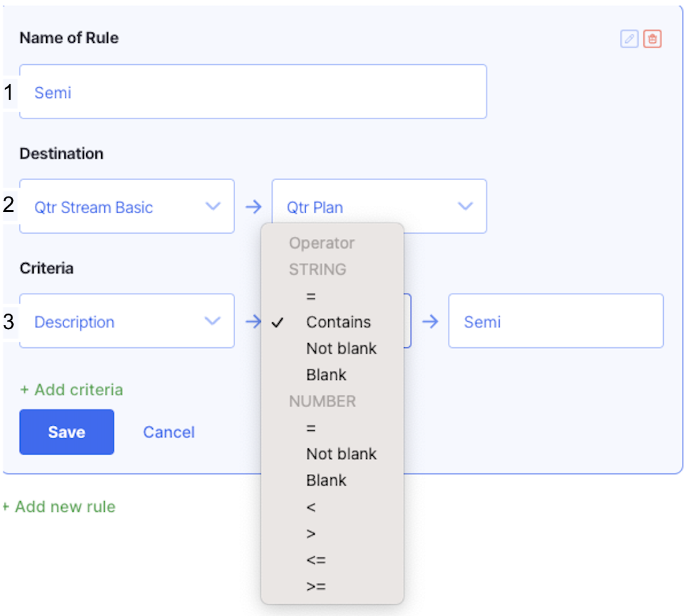Open the Description criteria dropdown
The image size is (695, 616).
click(x=127, y=322)
